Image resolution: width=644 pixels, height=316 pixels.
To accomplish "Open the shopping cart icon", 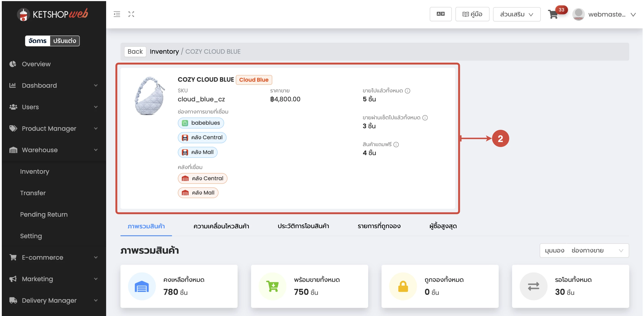I will coord(553,15).
